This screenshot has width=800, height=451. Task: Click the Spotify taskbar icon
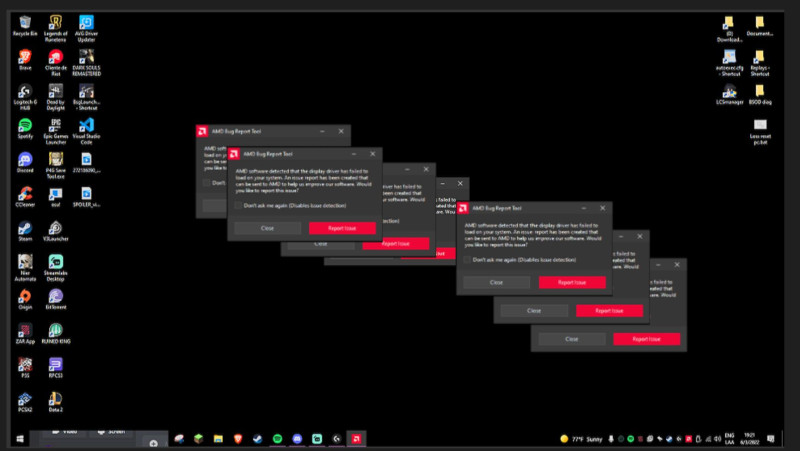[x=277, y=439]
